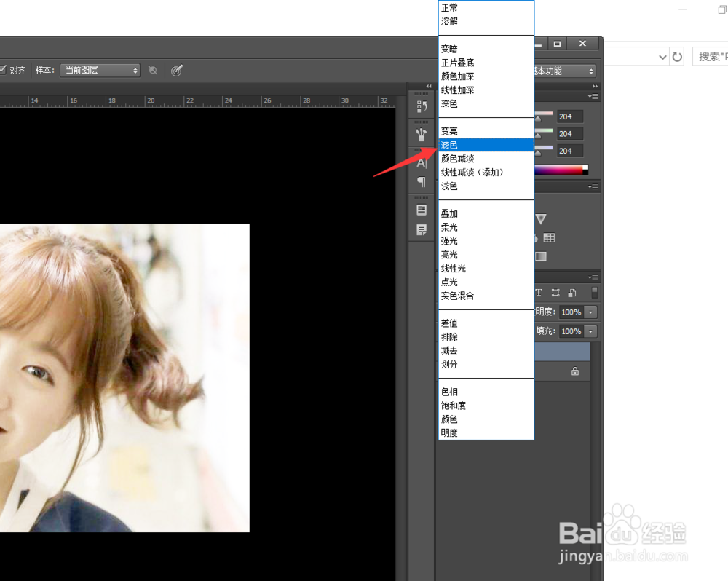Image resolution: width=728 pixels, height=581 pixels.
Task: Select 差值 blend mode
Action: (x=486, y=323)
